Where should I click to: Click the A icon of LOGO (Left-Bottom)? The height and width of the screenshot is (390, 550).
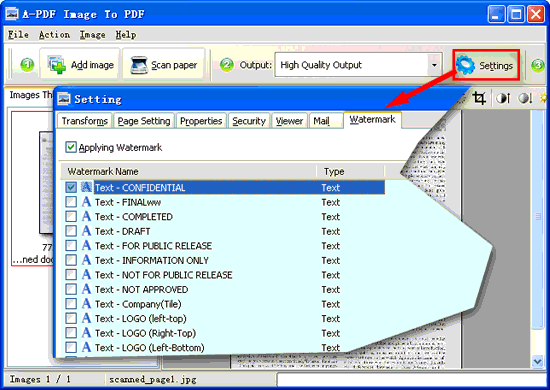pyautogui.click(x=86, y=348)
